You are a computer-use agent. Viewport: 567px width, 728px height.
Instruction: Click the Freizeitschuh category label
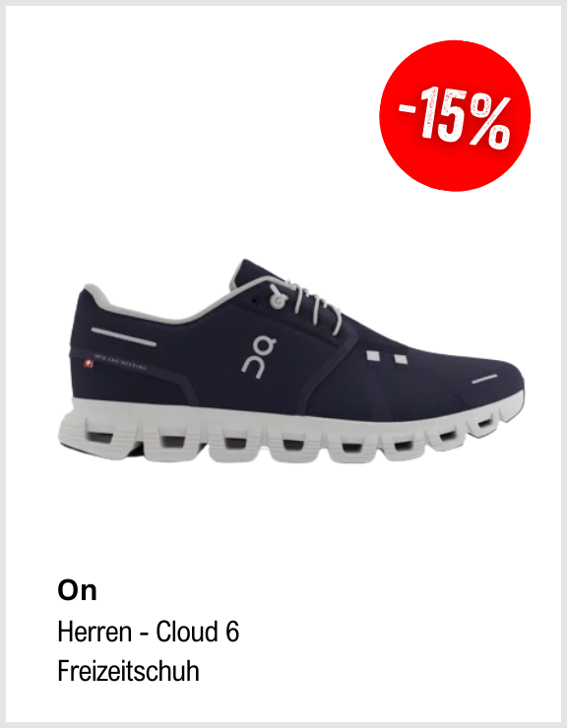[x=128, y=671]
